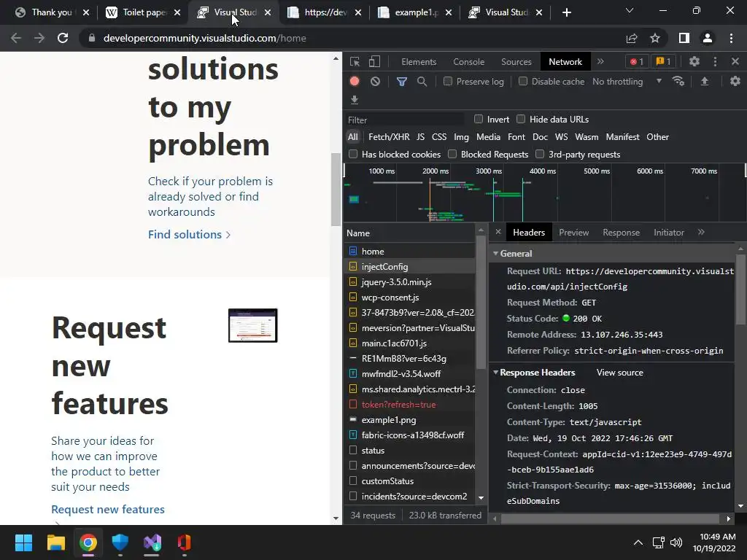The width and height of the screenshot is (747, 560).
Task: Open network conditions wifi icon
Action: pos(678,81)
